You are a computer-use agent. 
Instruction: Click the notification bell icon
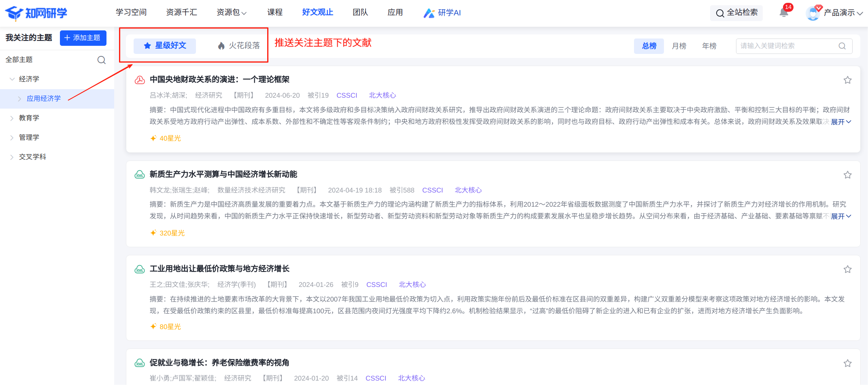click(784, 13)
